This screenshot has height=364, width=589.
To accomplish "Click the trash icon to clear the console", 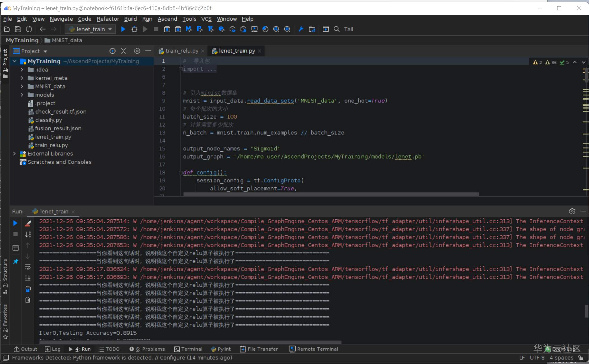I will pos(28,300).
